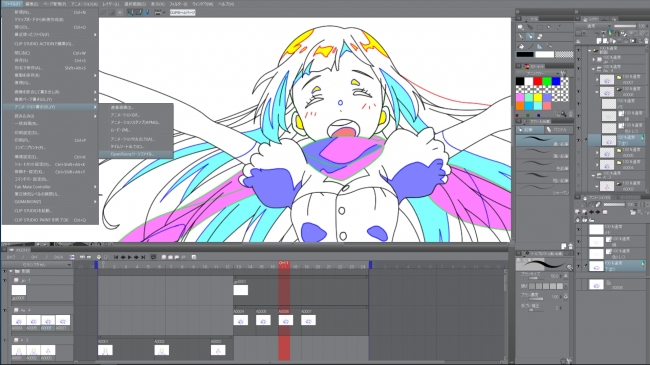This screenshot has height=365, width=650.
Task: Click the new layer folder icon
Action: click(613, 41)
